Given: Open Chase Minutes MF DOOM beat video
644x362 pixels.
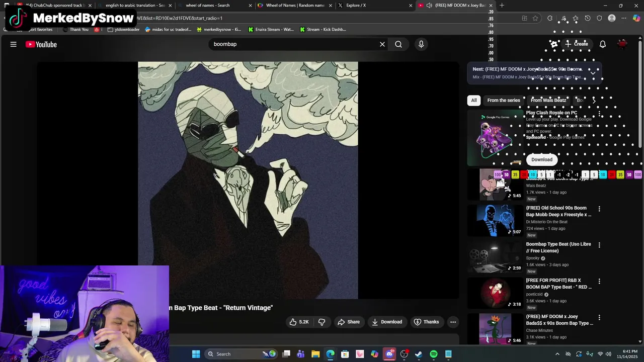Looking at the screenshot, I should click(558, 320).
